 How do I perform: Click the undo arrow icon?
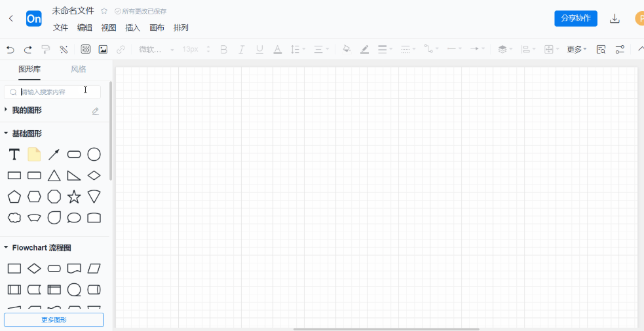click(x=10, y=50)
